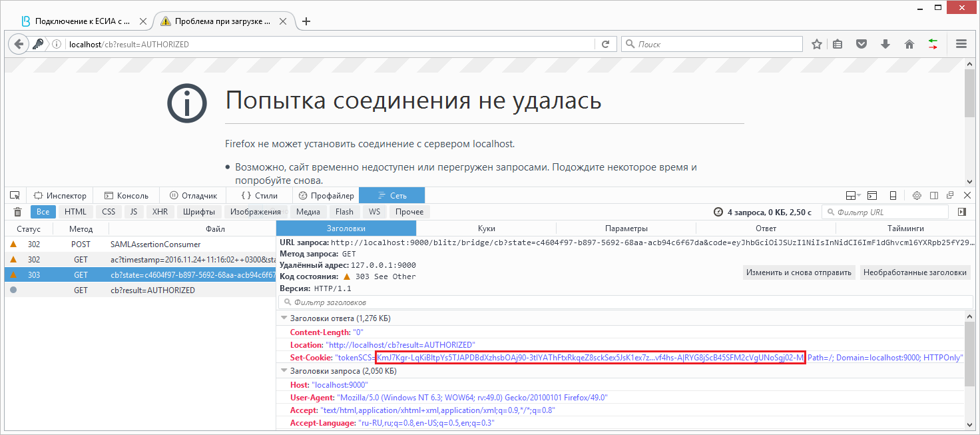Viewport: 980px width, 435px height.
Task: Open the Downloads arrow icon
Action: pyautogui.click(x=885, y=44)
